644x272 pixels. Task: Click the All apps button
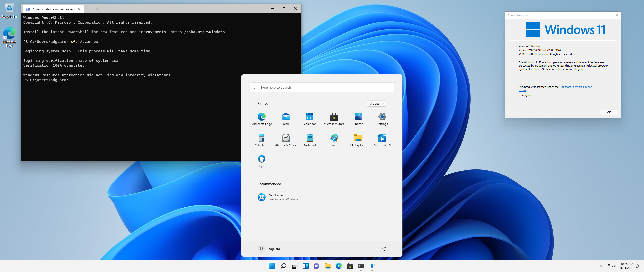tap(376, 104)
